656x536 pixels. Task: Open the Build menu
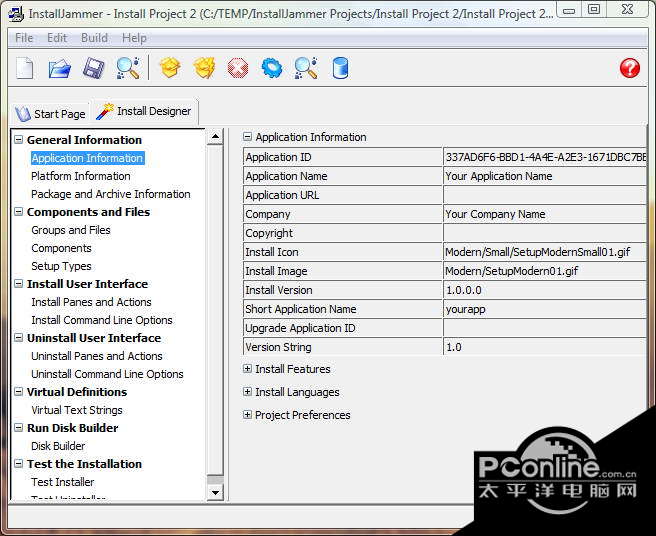[x=94, y=38]
